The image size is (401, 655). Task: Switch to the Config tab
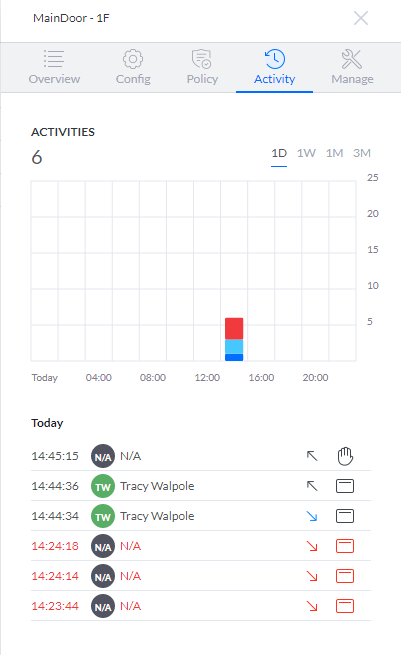pyautogui.click(x=133, y=67)
